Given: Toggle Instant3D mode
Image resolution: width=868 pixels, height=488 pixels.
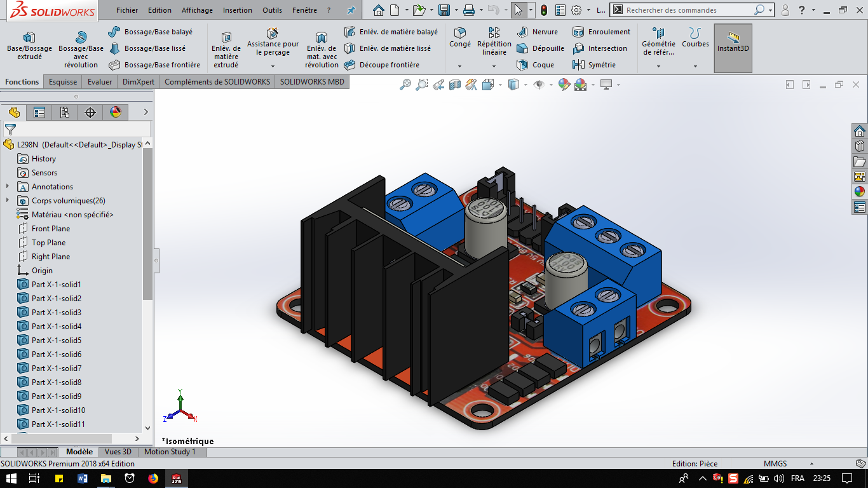Looking at the screenshot, I should point(733,48).
